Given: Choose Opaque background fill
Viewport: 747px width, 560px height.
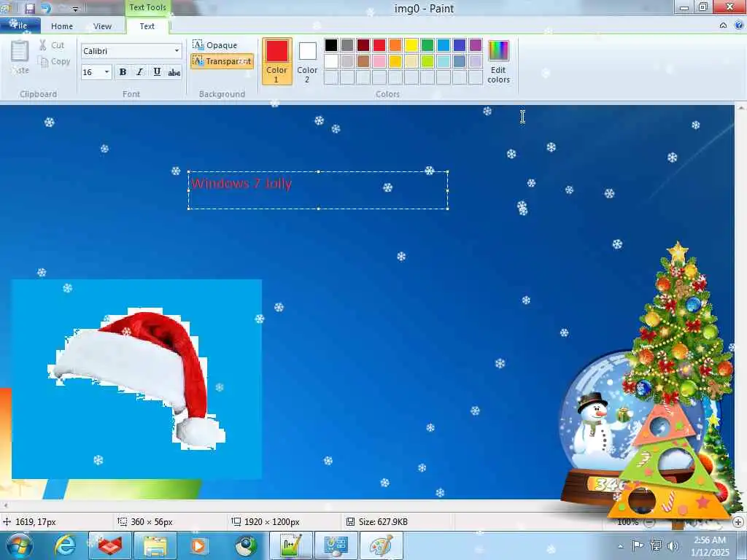Looking at the screenshot, I should point(215,45).
